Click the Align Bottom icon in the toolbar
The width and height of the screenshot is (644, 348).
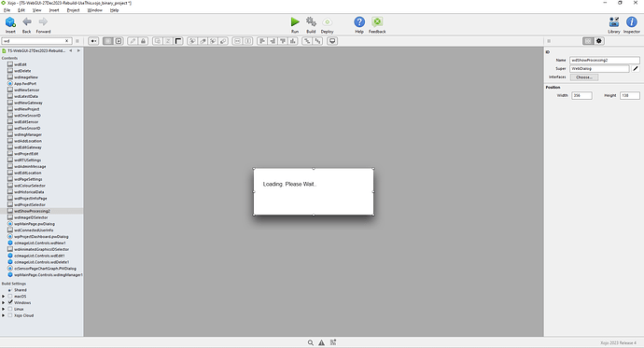[x=293, y=41]
